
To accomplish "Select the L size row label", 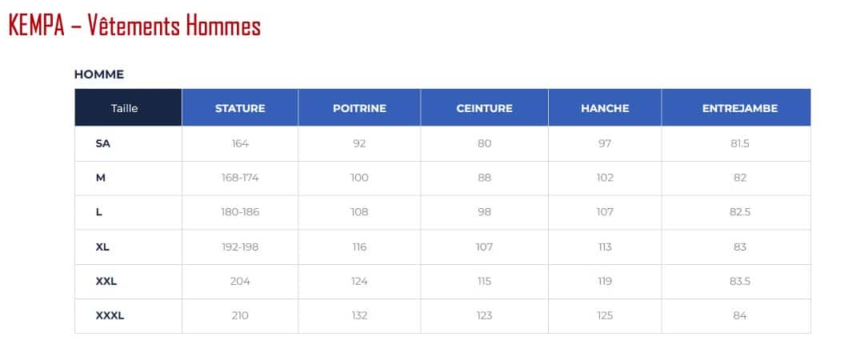I will pyautogui.click(x=99, y=212).
